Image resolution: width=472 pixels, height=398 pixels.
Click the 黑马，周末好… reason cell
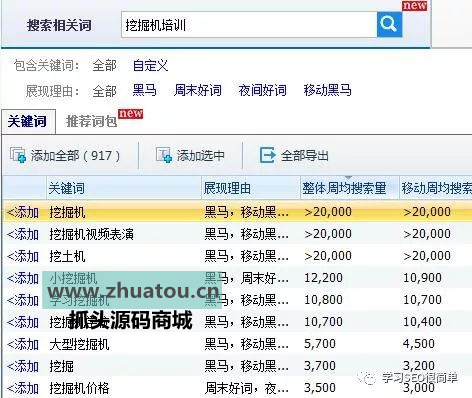[247, 278]
